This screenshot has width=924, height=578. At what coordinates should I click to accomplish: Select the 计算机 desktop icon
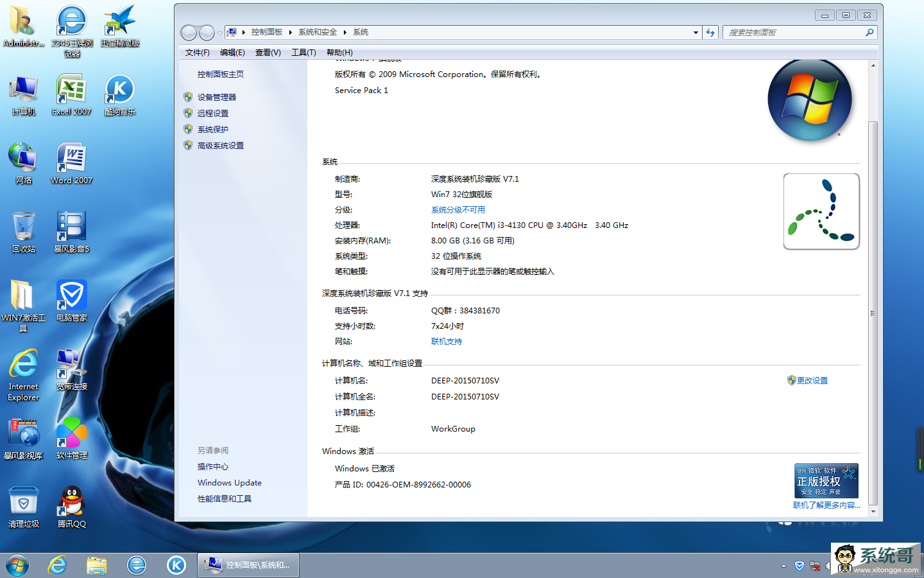[24, 96]
